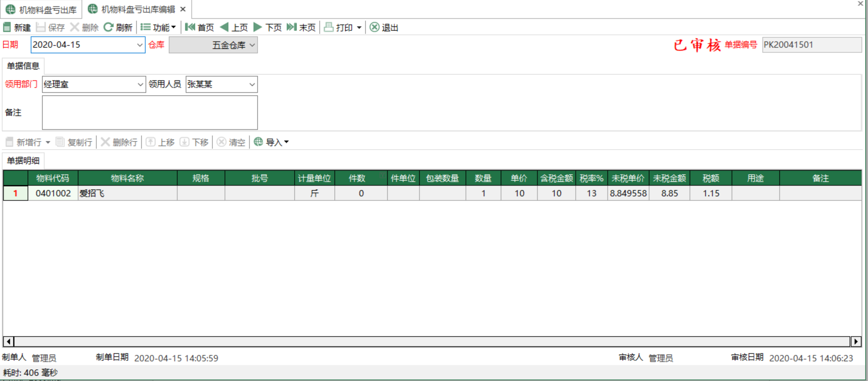Image resolution: width=868 pixels, height=381 pixels.
Task: Click the 未税单价 column header
Action: click(628, 178)
